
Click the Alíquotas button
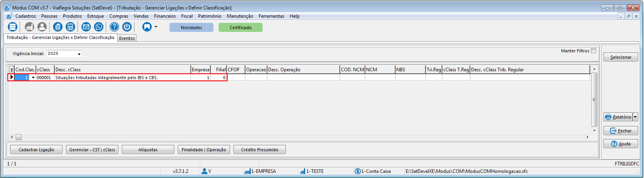click(x=148, y=150)
